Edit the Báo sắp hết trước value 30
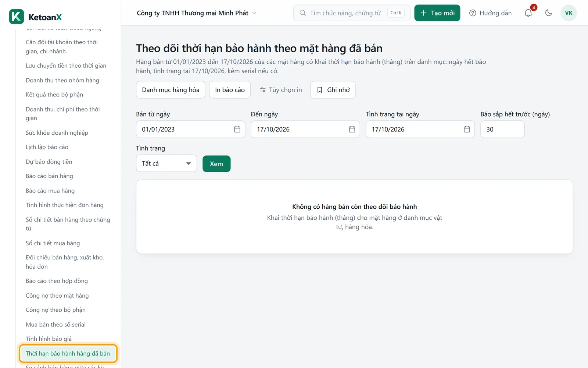Image resolution: width=588 pixels, height=368 pixels. (502, 129)
